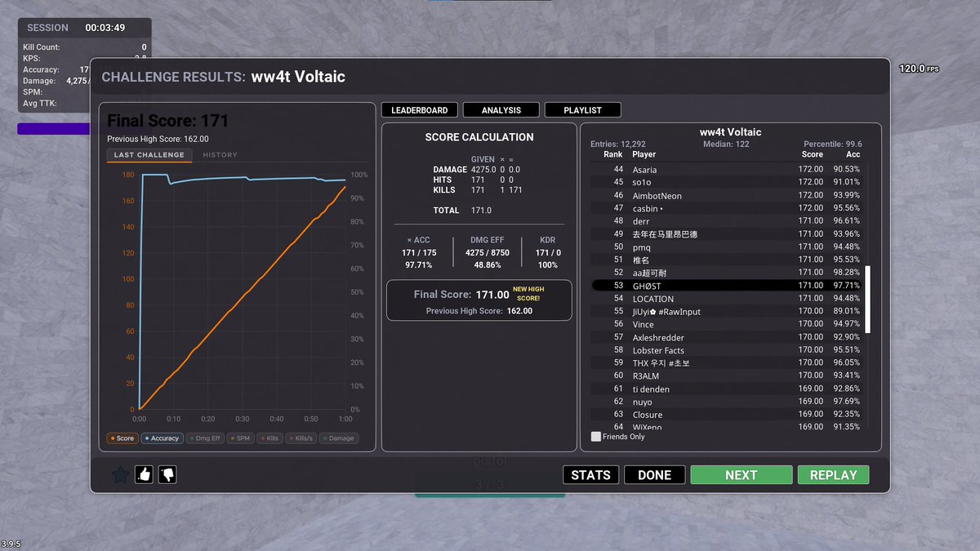Sort leaderboard by Acc column header
This screenshot has width=980, height=551.
[x=853, y=154]
